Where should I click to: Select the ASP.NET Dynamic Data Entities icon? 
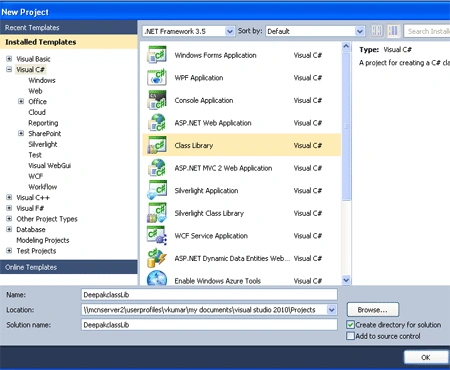(x=157, y=258)
